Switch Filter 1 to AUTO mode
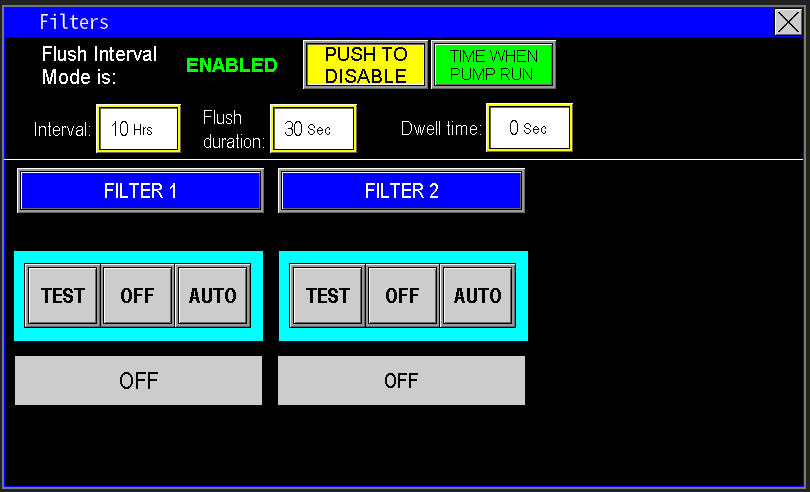 (x=213, y=295)
